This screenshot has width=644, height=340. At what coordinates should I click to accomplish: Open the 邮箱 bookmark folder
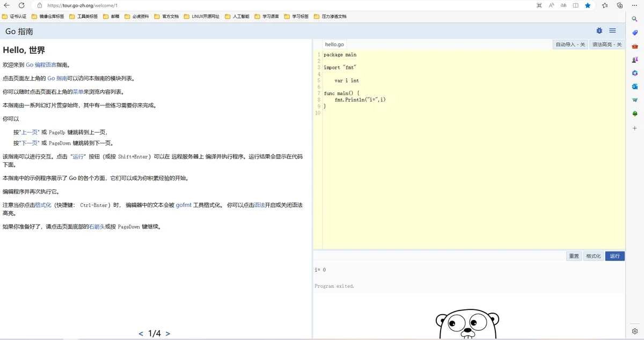click(x=112, y=17)
